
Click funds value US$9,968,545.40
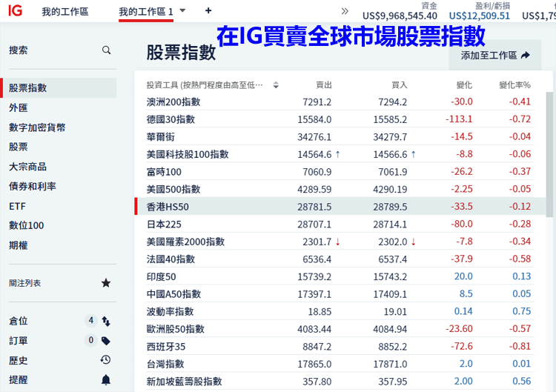pyautogui.click(x=400, y=16)
